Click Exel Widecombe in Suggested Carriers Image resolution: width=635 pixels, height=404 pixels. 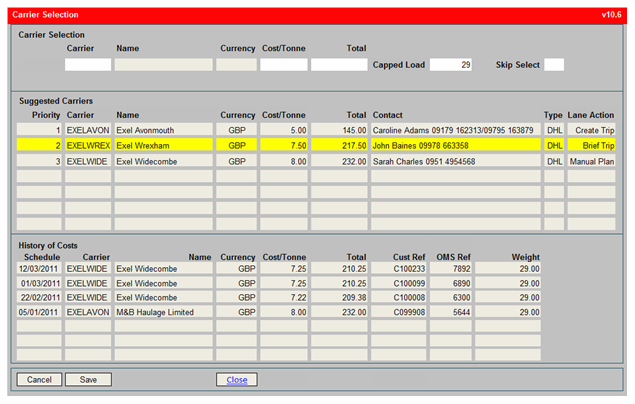[164, 162]
